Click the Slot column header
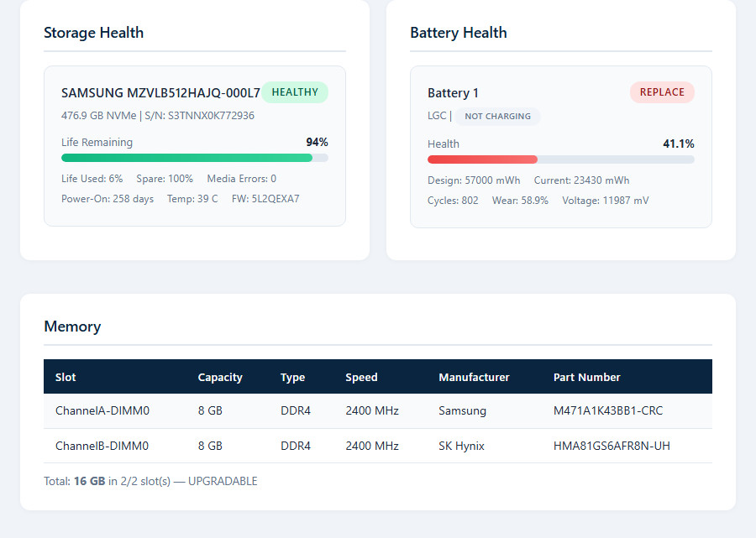The width and height of the screenshot is (756, 538). 66,377
